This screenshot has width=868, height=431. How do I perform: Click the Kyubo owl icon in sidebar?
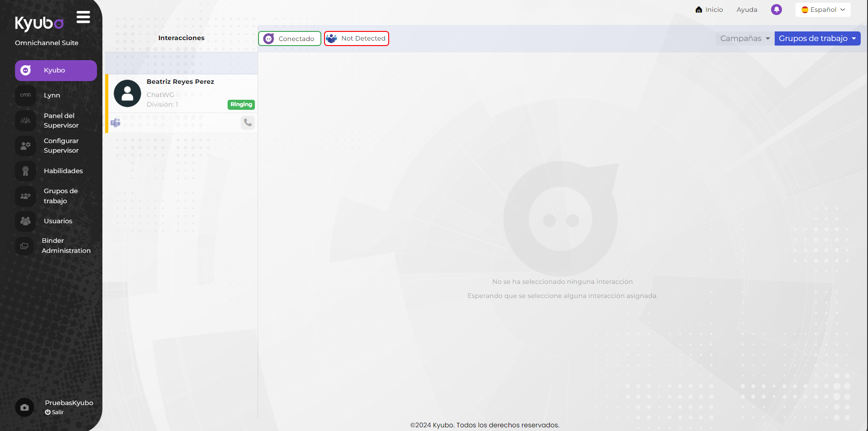pyautogui.click(x=26, y=70)
